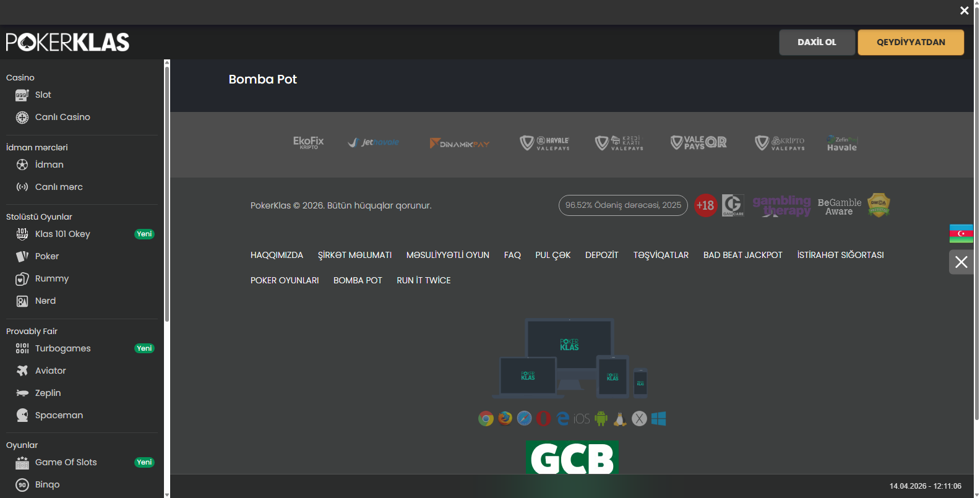
Task: Open the Klas 101 Okey tile icon
Action: tap(22, 234)
